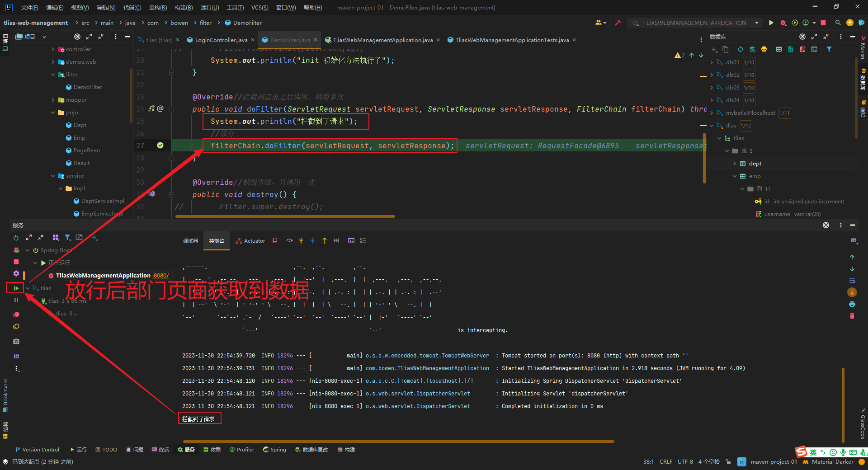Click Step Into yellow arrow
868x470 pixels.
tap(301, 240)
